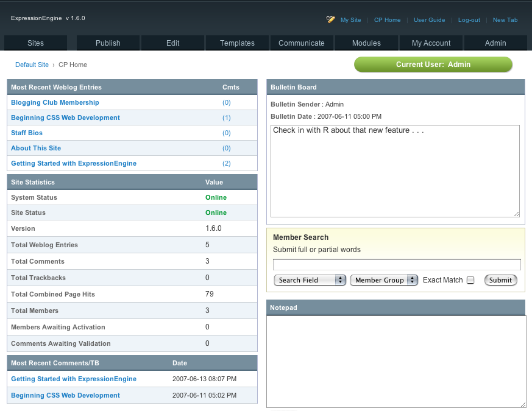Focus the Member Search text field

pos(397,264)
